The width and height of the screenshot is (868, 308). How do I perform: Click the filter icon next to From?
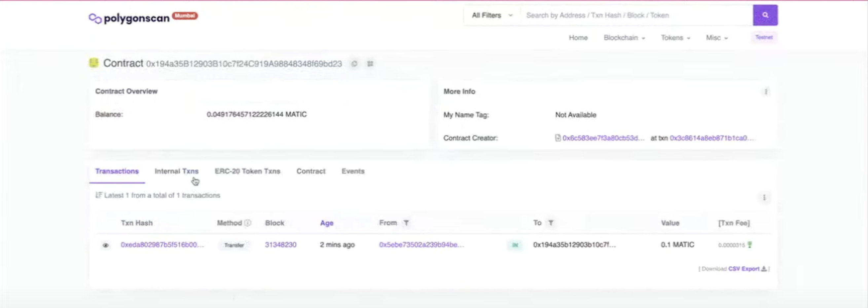coord(406,223)
